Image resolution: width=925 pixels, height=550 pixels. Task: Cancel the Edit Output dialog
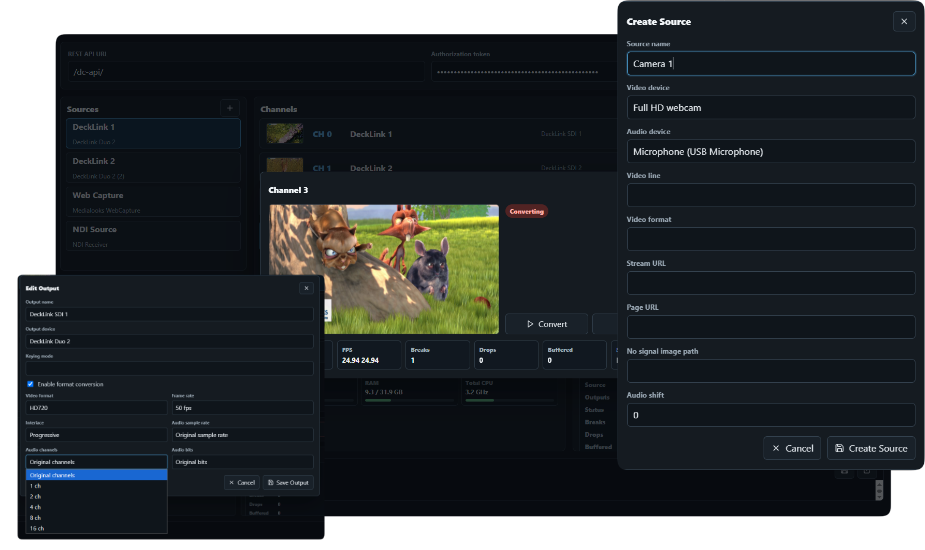pos(242,482)
